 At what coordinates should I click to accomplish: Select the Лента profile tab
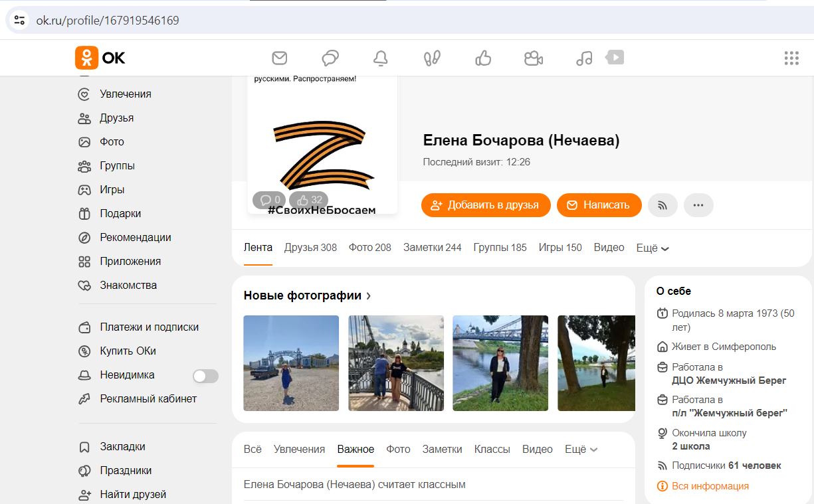(x=258, y=247)
